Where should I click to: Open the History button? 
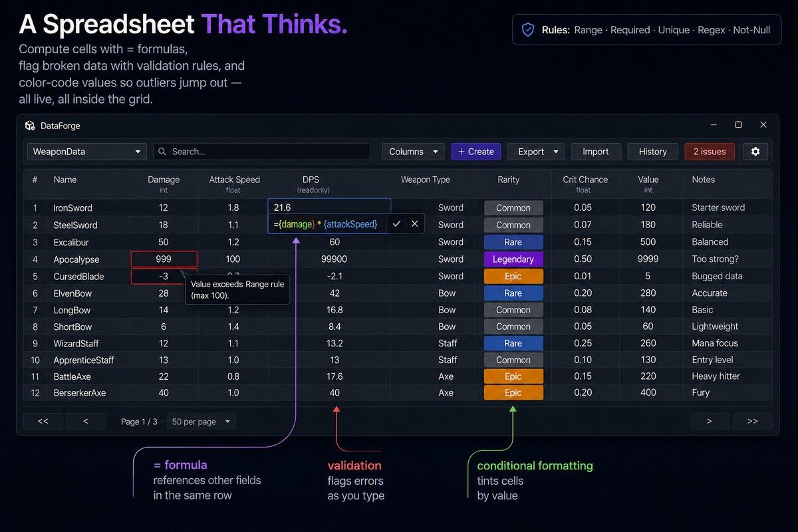[652, 152]
